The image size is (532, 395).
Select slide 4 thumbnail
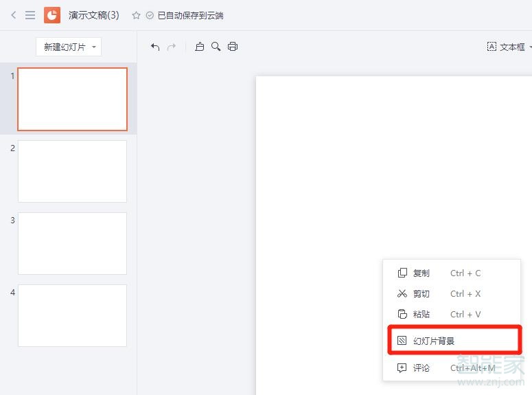coord(72,315)
